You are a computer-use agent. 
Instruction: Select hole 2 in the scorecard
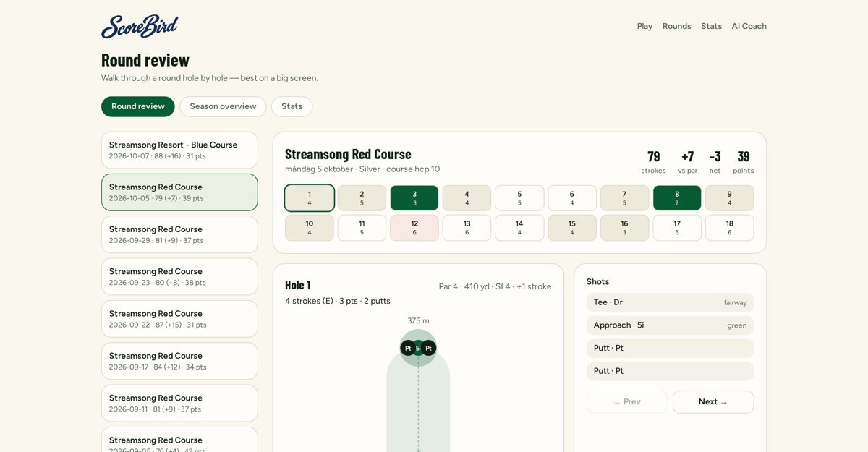point(362,198)
